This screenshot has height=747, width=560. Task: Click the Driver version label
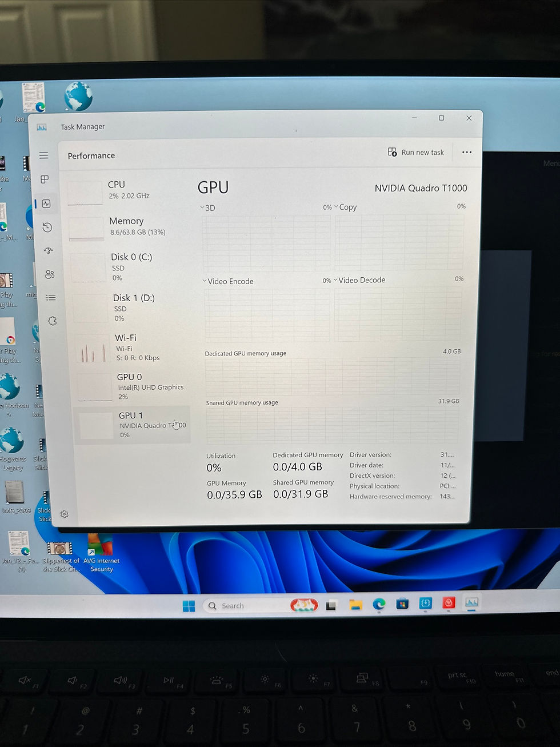370,455
